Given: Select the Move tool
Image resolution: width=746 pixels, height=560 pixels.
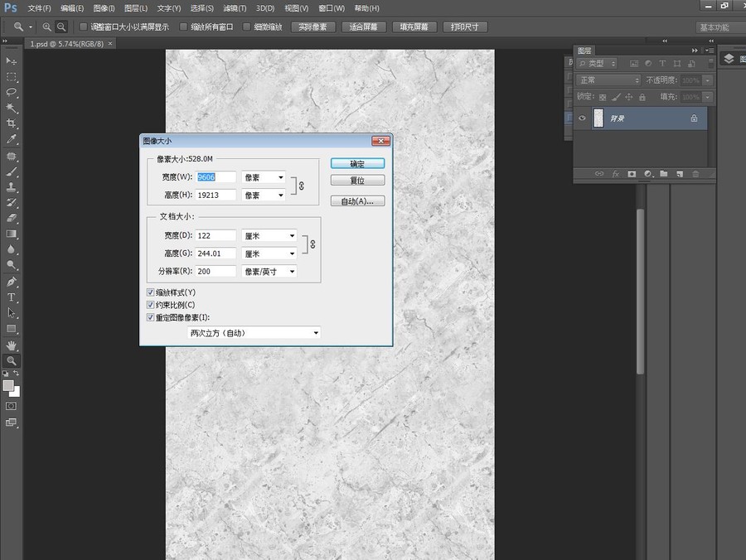Looking at the screenshot, I should click(x=11, y=60).
